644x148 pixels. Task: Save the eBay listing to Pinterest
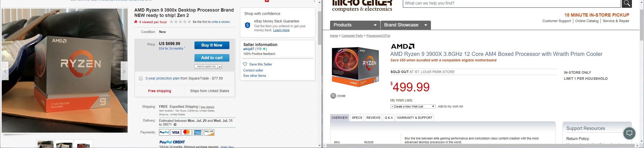pos(267,1)
